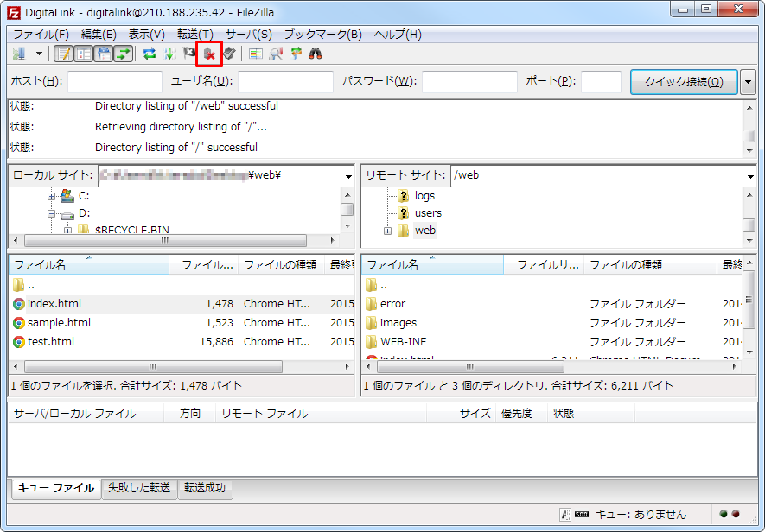
Task: Open the ファイル(F) menu
Action: pos(41,35)
